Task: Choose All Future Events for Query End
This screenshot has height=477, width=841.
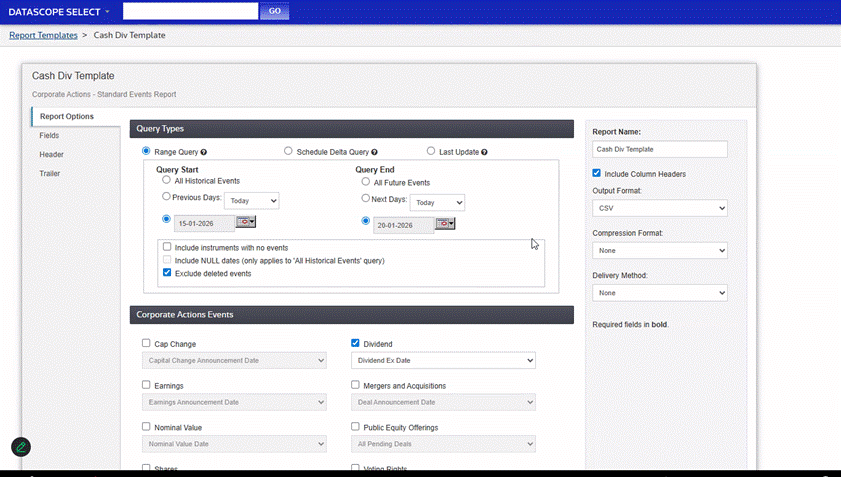Action: pos(365,181)
